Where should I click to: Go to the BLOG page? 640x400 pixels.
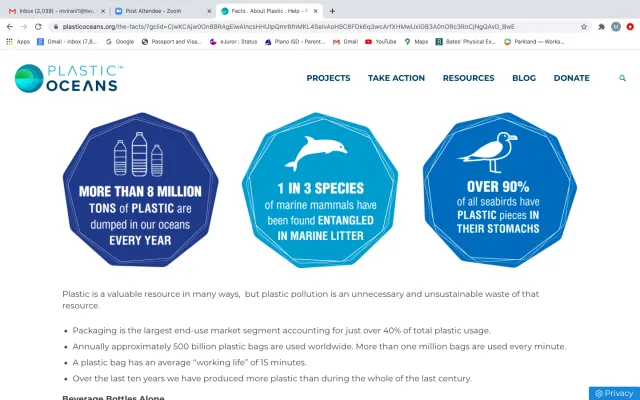(524, 78)
